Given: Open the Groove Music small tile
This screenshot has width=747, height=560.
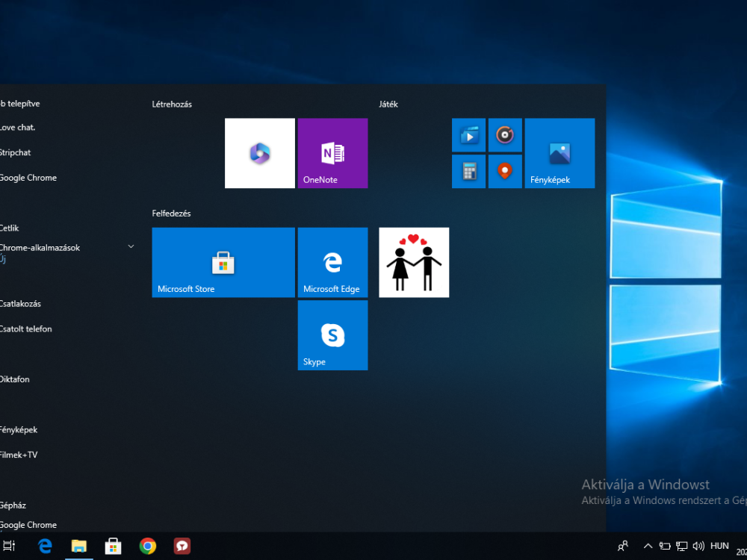Looking at the screenshot, I should click(x=505, y=135).
